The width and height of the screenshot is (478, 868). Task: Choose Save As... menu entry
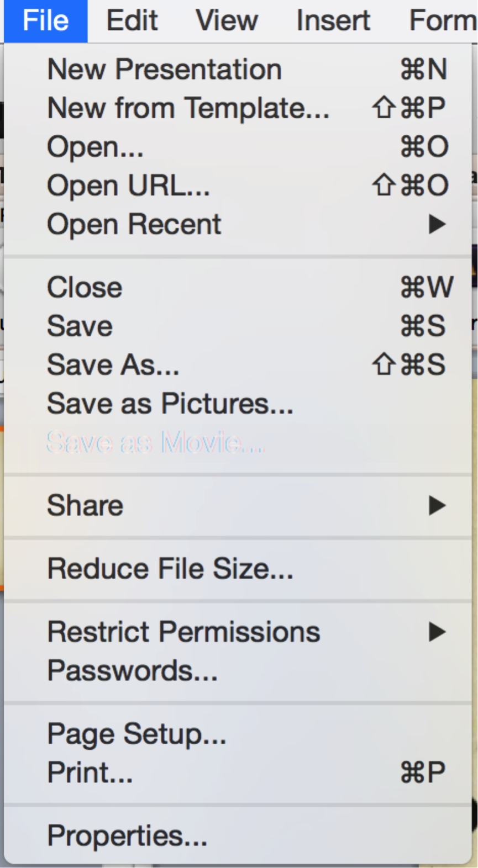tap(113, 365)
